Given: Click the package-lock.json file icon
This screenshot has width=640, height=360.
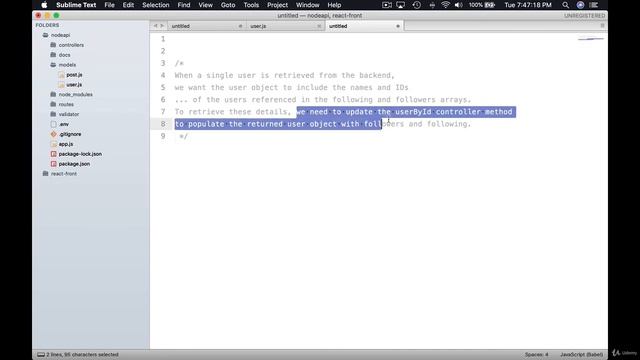Looking at the screenshot, I should point(53,154).
